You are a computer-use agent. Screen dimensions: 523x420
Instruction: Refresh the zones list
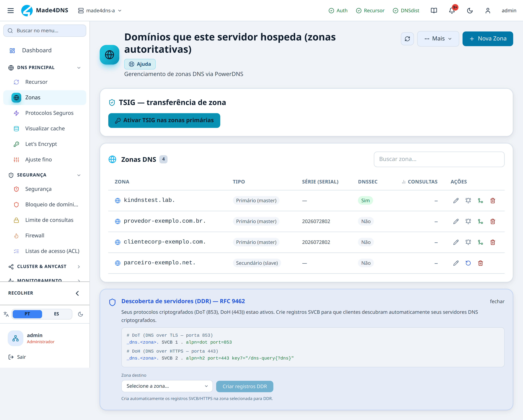[x=407, y=39]
